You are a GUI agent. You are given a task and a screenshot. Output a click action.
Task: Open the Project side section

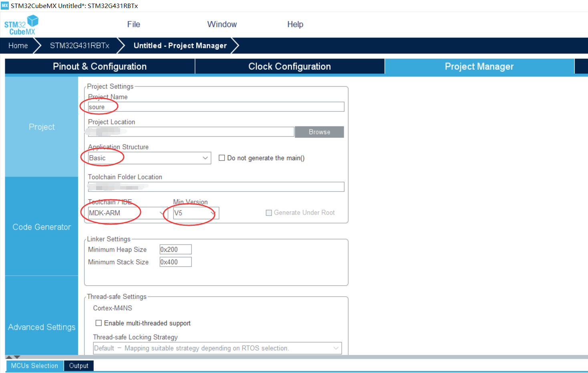(x=42, y=127)
